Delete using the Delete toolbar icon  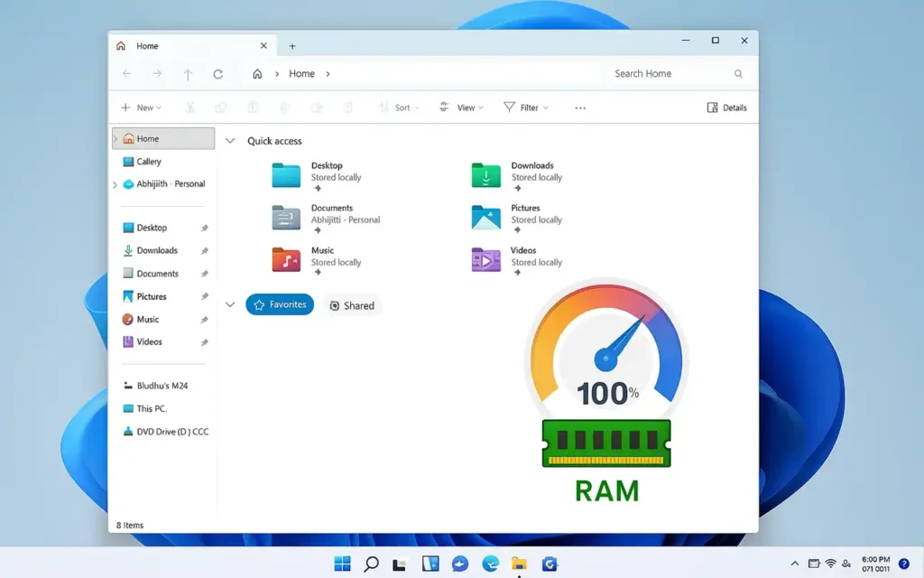pyautogui.click(x=346, y=107)
